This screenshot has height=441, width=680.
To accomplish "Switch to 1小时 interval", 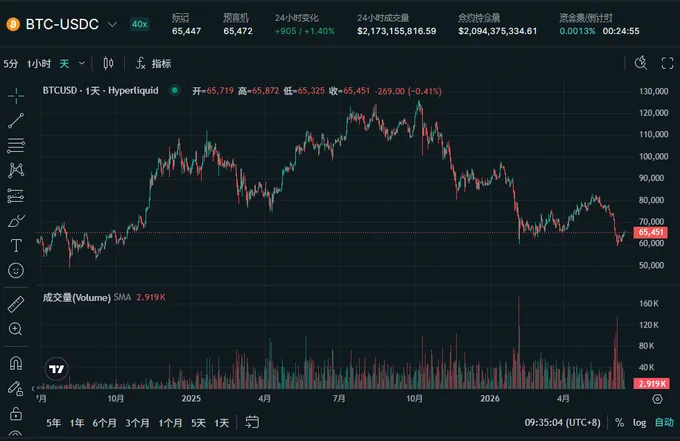I will coord(39,64).
